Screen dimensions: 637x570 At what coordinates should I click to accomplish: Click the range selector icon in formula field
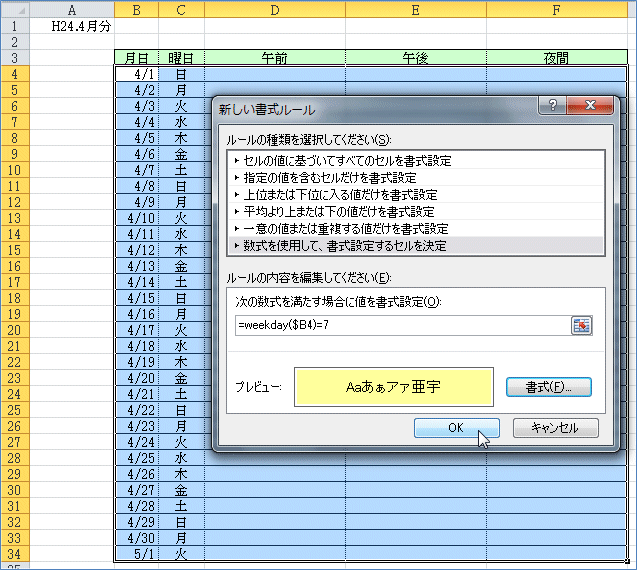point(581,325)
